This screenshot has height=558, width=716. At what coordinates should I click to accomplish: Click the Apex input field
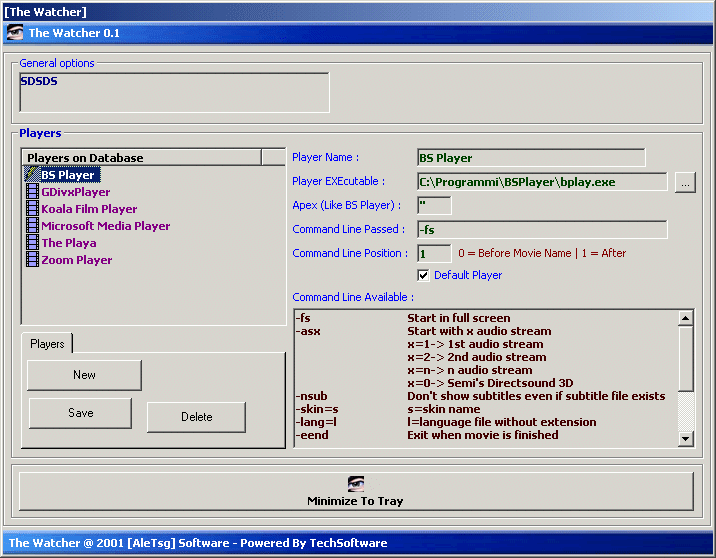point(434,205)
